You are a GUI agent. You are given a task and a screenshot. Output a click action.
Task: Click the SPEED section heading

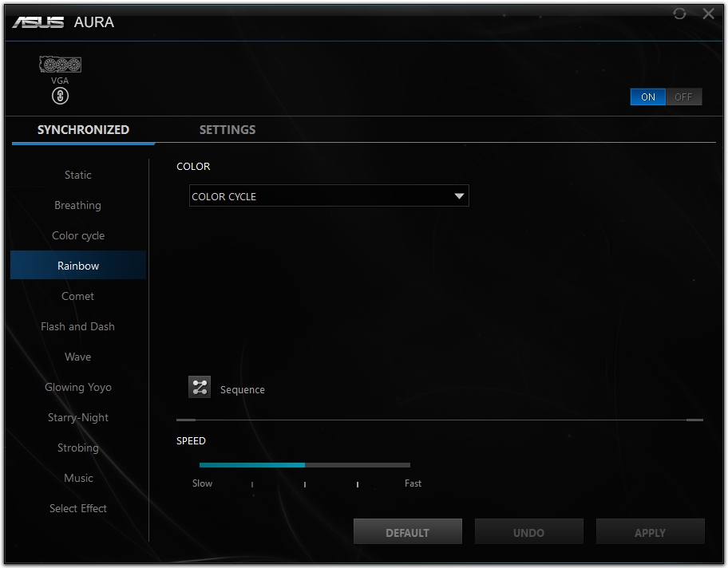pos(191,441)
